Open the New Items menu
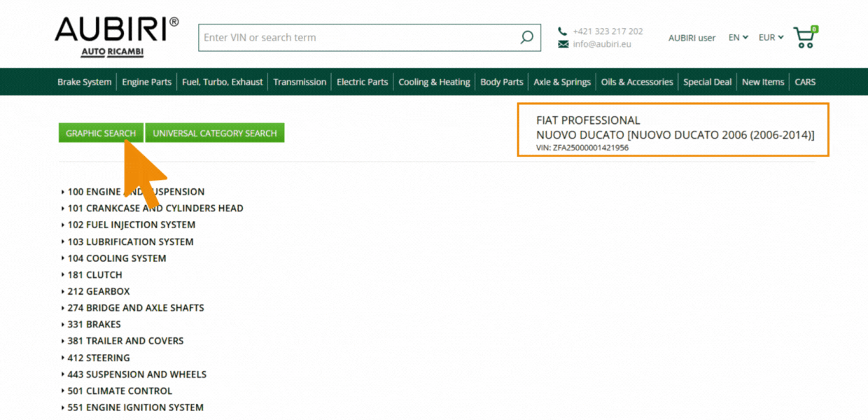Screen dimensions: 868x420 tap(762, 82)
